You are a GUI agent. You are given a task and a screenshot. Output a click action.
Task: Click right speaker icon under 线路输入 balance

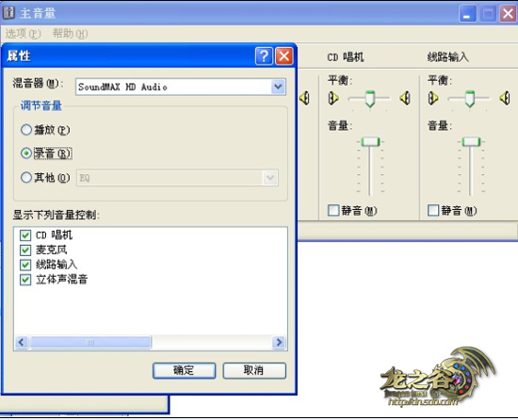505,98
